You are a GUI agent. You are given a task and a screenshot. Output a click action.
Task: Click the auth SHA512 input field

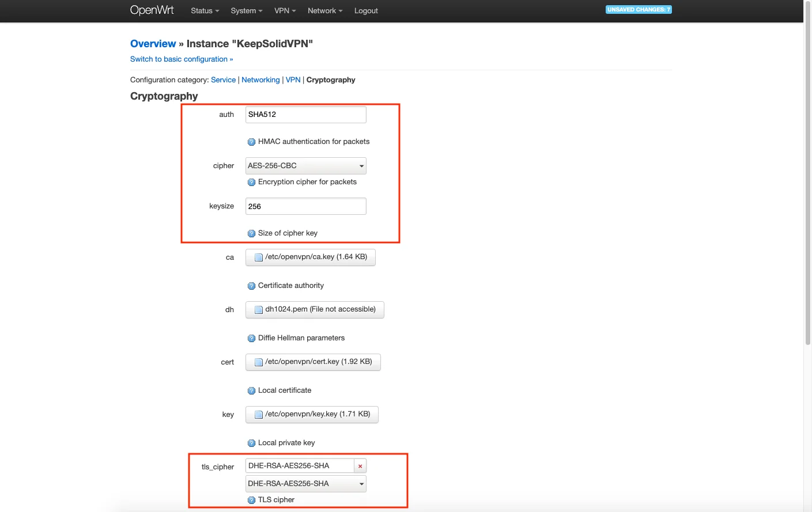coord(305,115)
